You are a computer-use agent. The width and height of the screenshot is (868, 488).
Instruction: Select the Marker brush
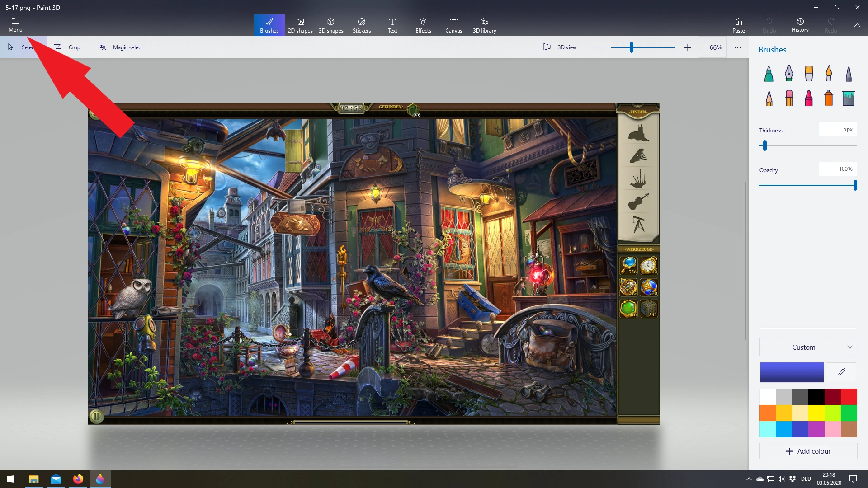pos(769,73)
